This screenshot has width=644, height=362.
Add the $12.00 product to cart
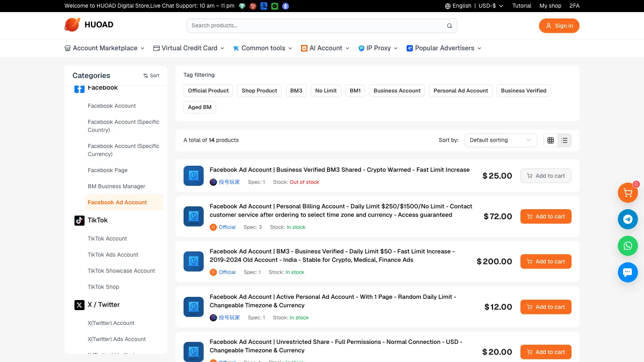(546, 307)
